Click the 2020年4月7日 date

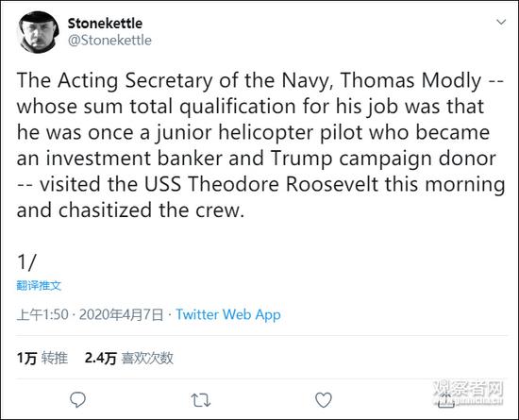[x=121, y=314]
